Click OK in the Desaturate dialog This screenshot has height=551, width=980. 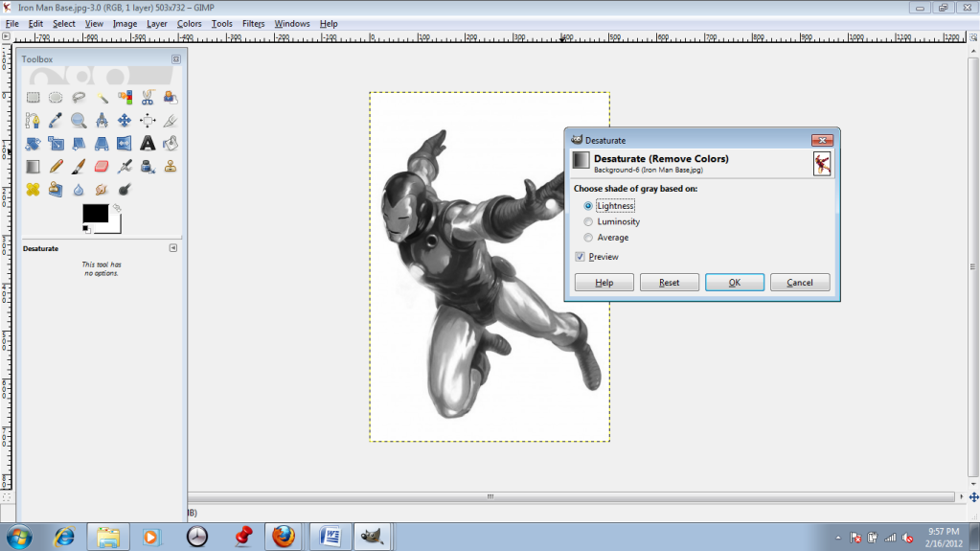735,283
